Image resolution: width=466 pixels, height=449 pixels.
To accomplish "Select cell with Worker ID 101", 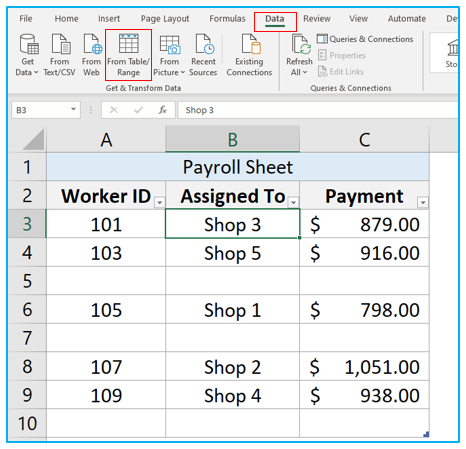I will click(106, 224).
